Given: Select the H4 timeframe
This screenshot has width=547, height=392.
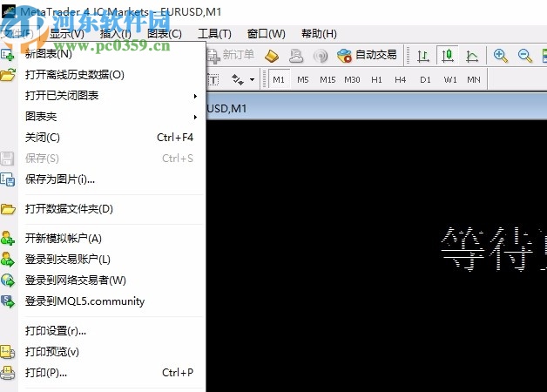Looking at the screenshot, I should point(400,80).
